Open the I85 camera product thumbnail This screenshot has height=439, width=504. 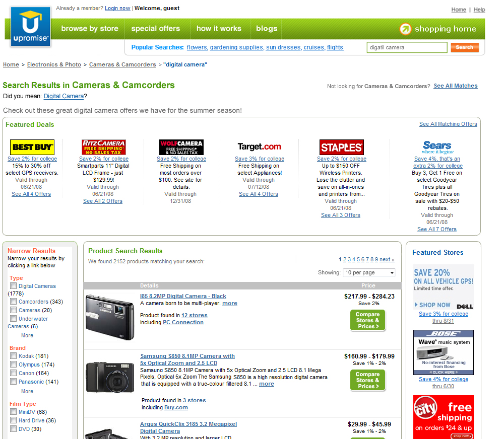(x=110, y=318)
